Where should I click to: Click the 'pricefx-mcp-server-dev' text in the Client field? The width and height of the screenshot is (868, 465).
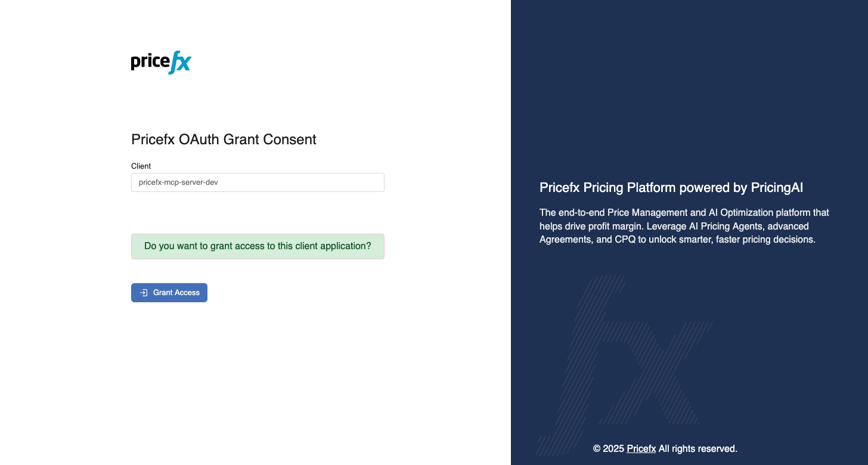pos(178,182)
